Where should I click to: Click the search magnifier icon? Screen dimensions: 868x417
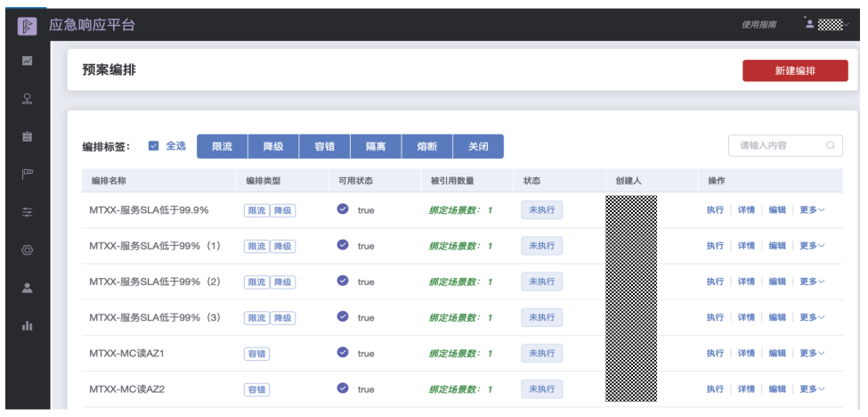click(831, 145)
